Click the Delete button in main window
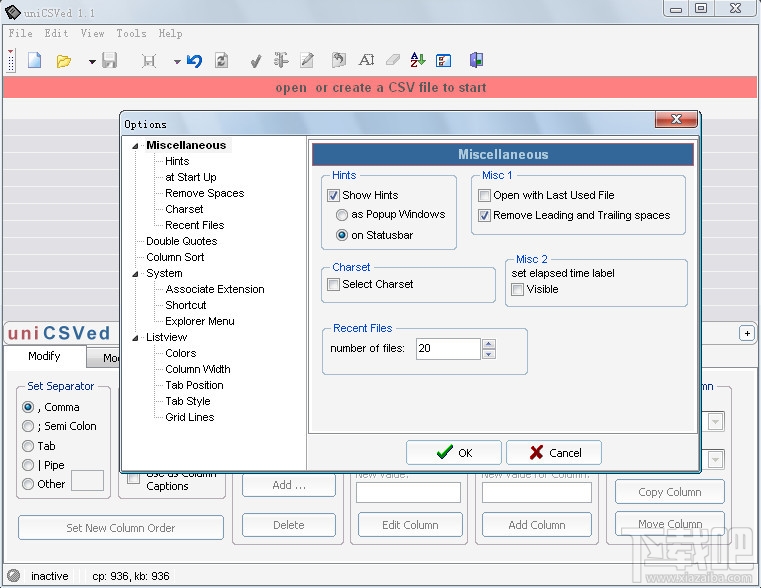The image size is (761, 588). click(289, 525)
